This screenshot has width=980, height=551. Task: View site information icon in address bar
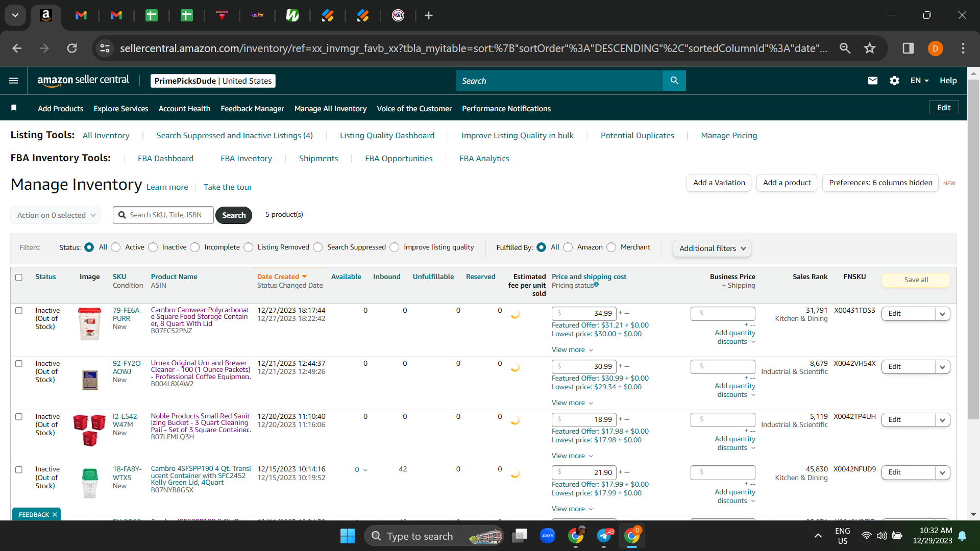[x=105, y=48]
